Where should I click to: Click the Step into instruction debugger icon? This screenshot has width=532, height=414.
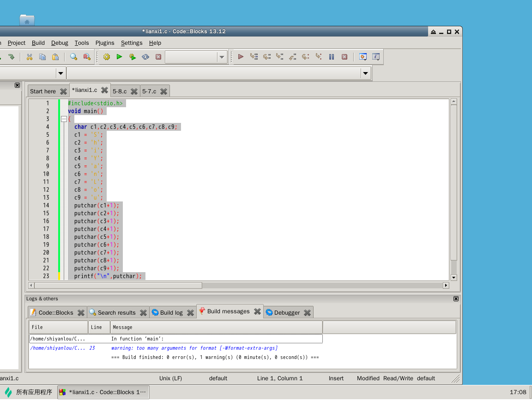(319, 57)
